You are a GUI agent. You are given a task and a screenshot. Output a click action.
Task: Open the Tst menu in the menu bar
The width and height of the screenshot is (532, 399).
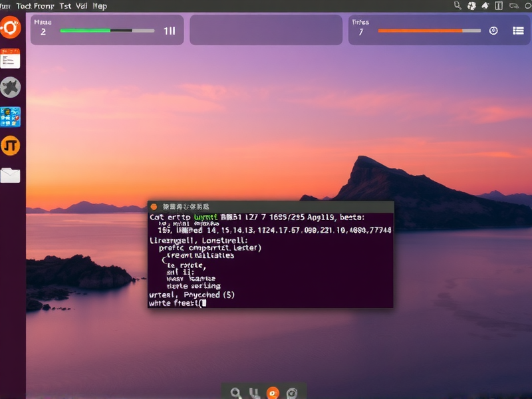pos(65,6)
